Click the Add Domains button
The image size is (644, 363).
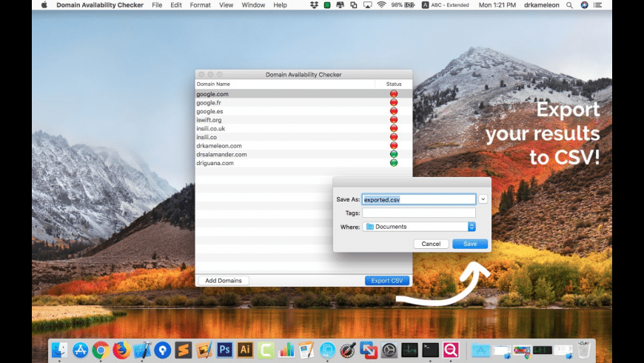[x=224, y=280]
